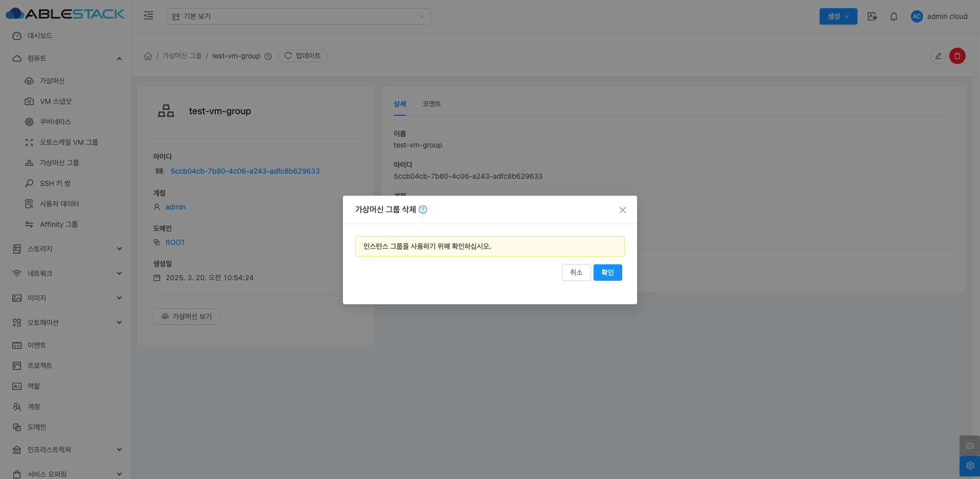This screenshot has height=479, width=980.
Task: Click the edit pencil icon button
Action: (938, 56)
